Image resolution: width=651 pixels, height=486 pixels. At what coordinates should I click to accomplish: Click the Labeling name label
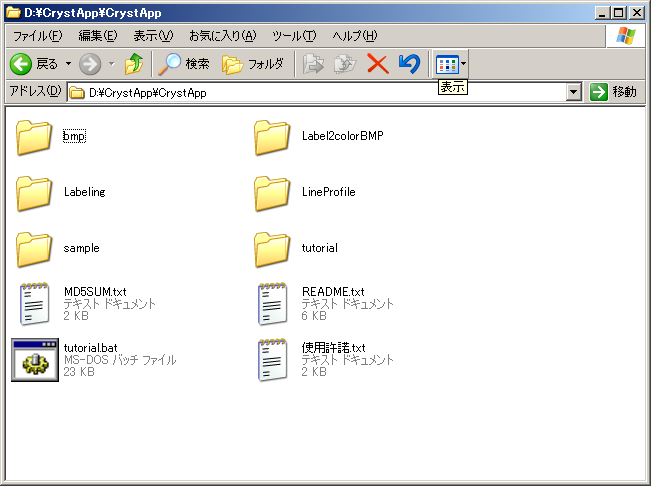[x=85, y=192]
